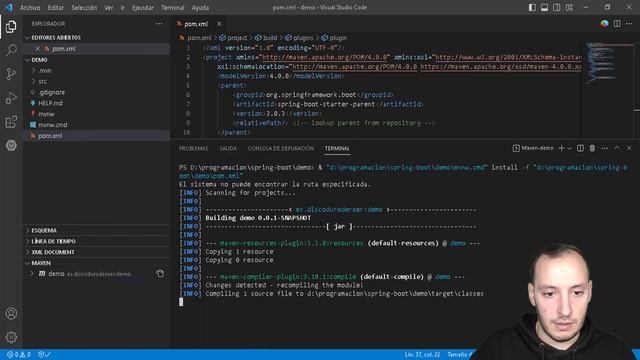
Task: Toggle the bottom panel layout button
Action: tap(544, 7)
